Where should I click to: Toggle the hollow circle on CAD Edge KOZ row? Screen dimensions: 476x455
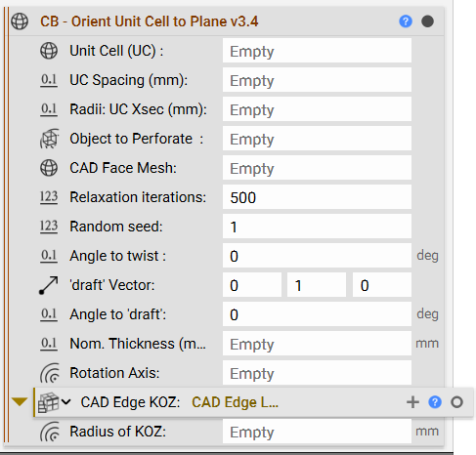(456, 402)
